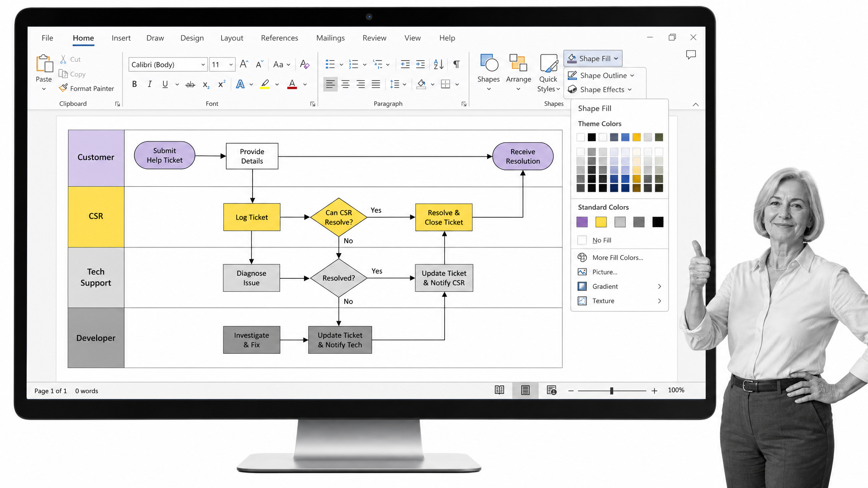Align text right
868x488 pixels.
coord(361,84)
